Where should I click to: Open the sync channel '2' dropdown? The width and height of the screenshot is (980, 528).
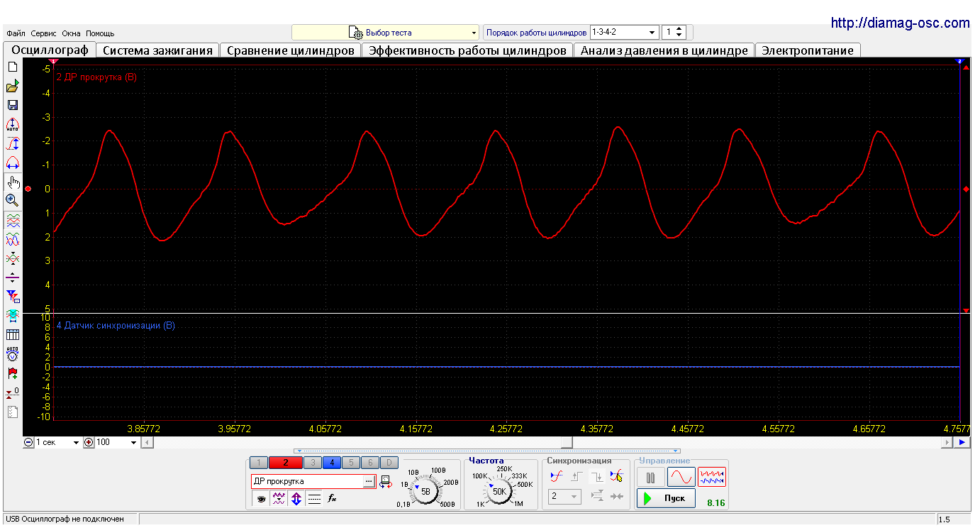(564, 497)
